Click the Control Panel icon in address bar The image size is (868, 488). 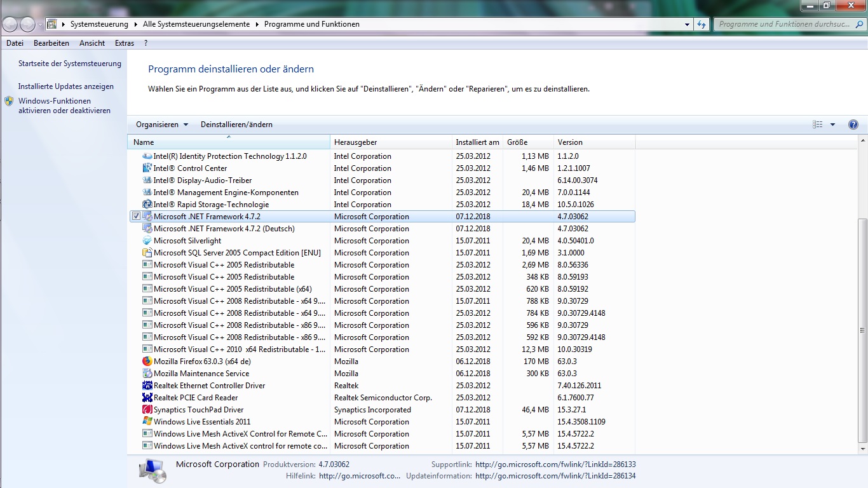(52, 24)
